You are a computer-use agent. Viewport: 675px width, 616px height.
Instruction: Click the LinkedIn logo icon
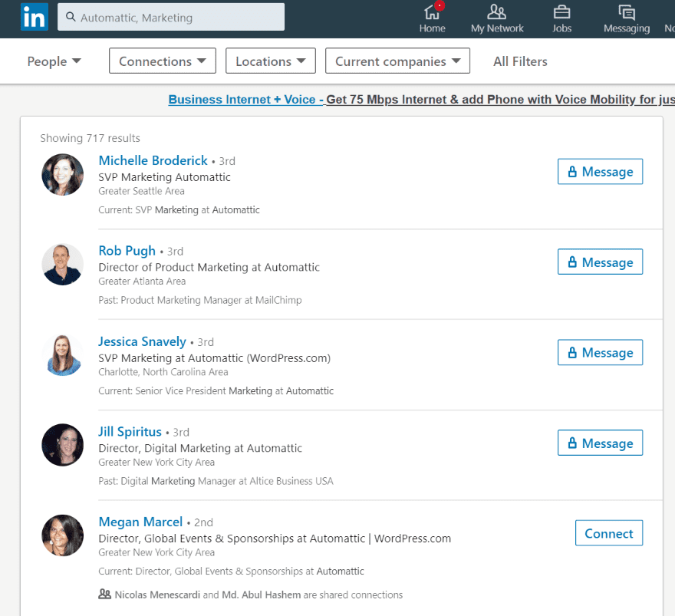pos(35,17)
